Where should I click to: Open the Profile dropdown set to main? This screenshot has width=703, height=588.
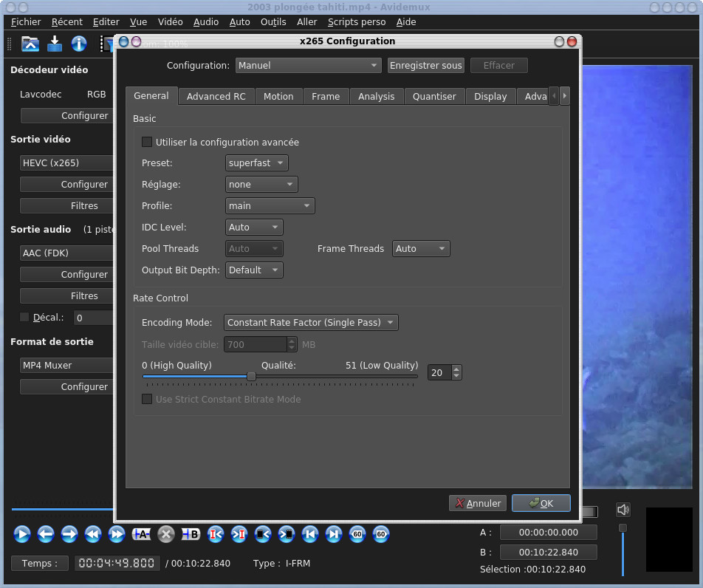(270, 205)
